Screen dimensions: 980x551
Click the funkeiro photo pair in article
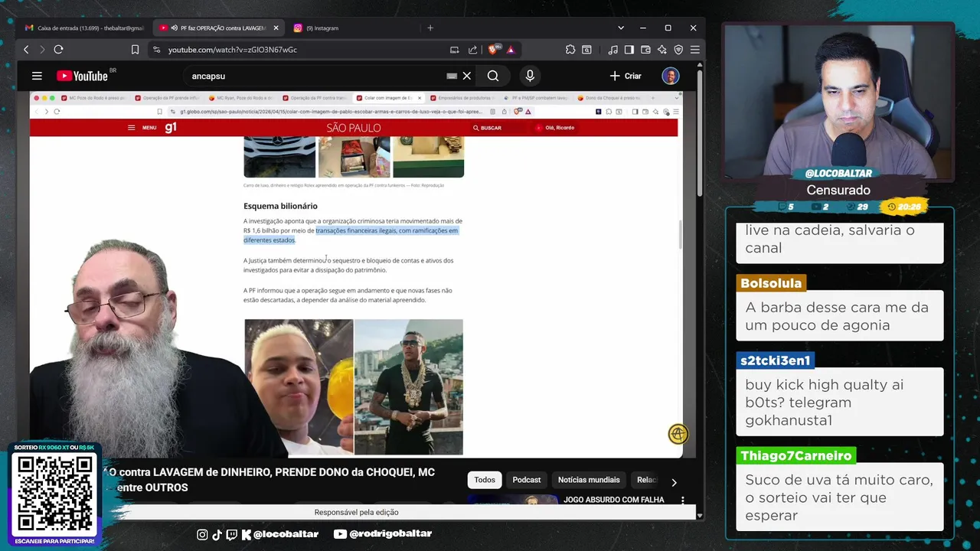point(354,387)
